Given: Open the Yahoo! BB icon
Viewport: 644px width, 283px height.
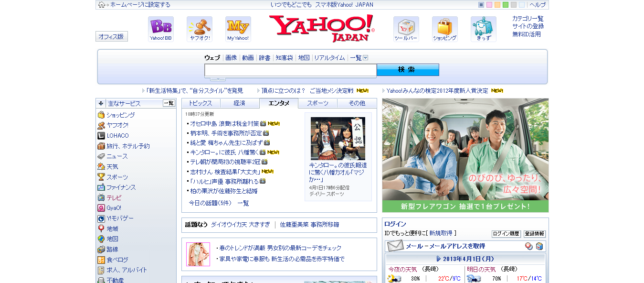Looking at the screenshot, I should (x=161, y=29).
